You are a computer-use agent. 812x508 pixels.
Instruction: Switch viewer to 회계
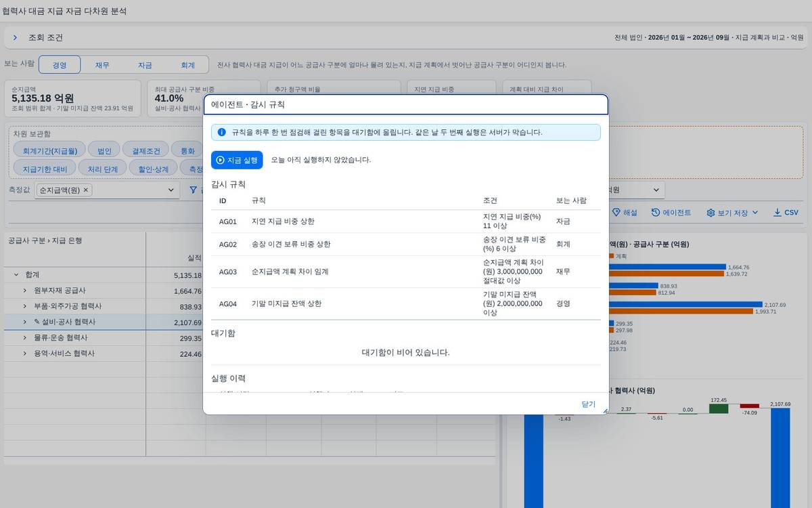click(187, 65)
